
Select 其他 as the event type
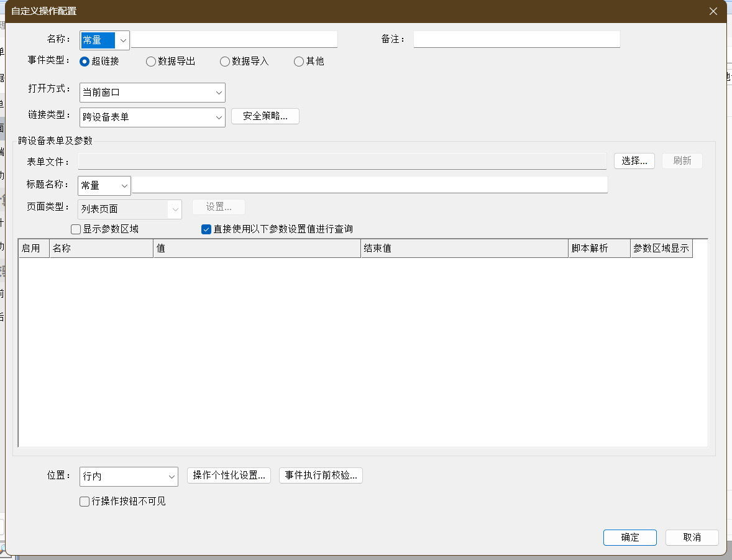pos(299,62)
